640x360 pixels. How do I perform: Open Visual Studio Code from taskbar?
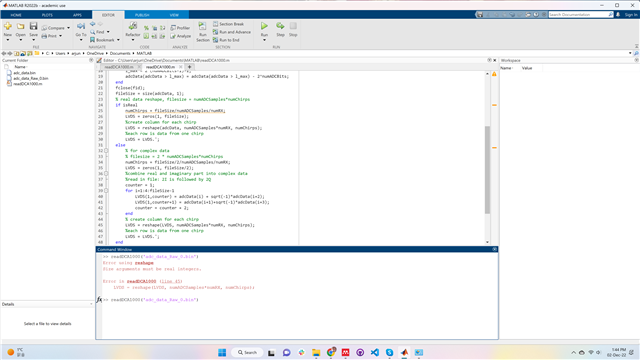pos(375,353)
